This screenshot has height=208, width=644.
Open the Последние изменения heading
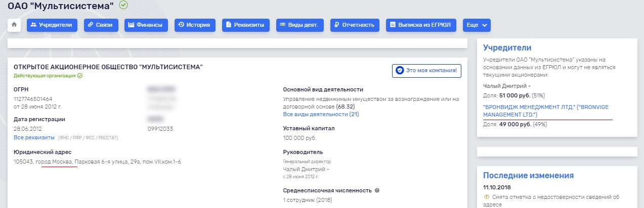pyautogui.click(x=528, y=176)
